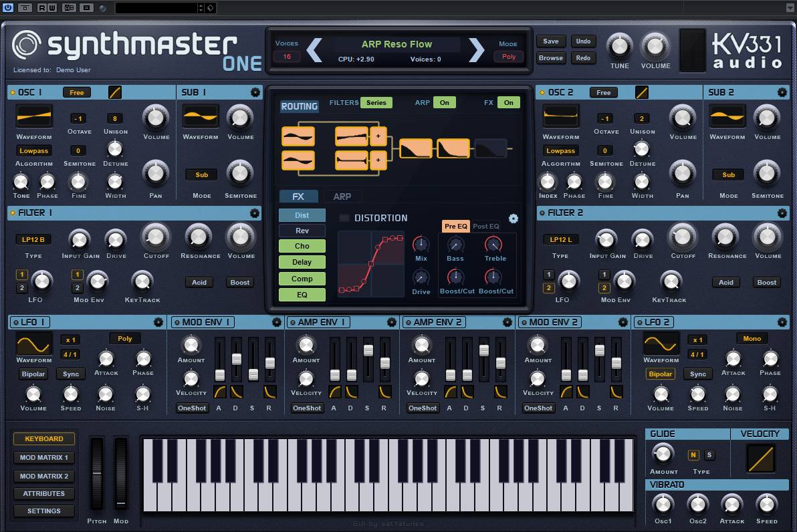Toggle the FX On switch
Image resolution: width=797 pixels, height=532 pixels.
(508, 102)
